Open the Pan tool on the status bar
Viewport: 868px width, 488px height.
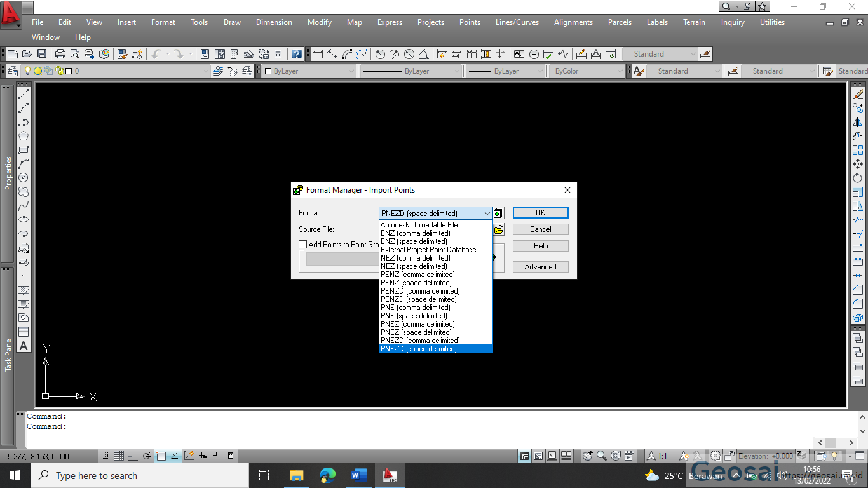pos(587,456)
